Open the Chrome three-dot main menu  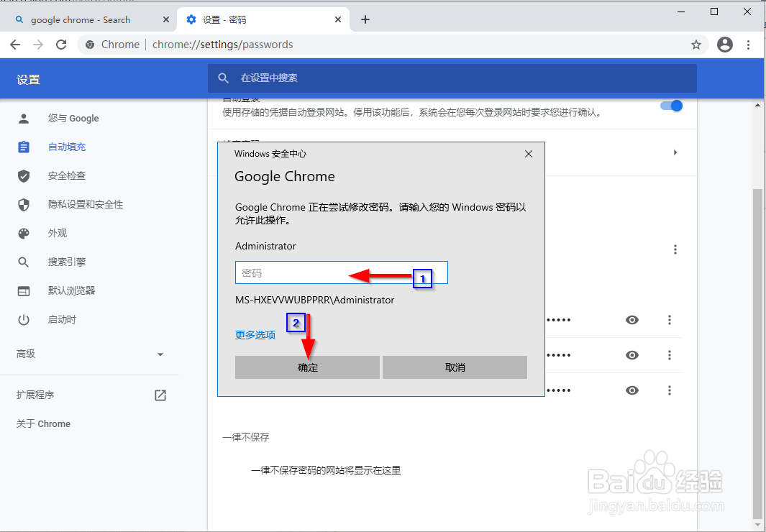749,45
